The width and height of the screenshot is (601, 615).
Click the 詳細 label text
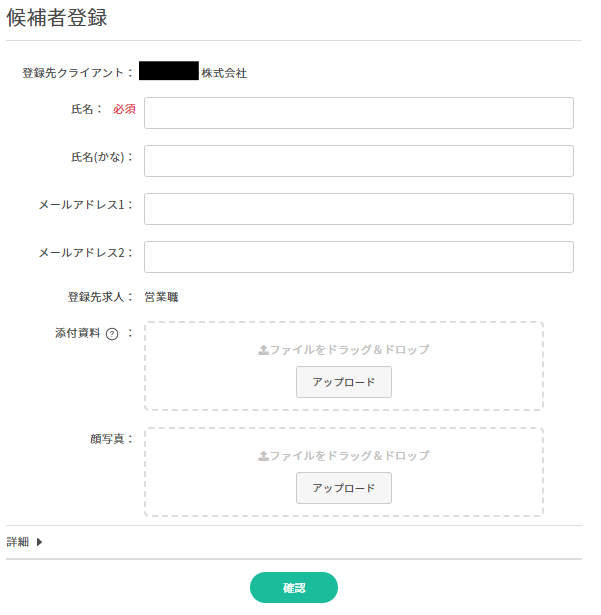pos(19,542)
